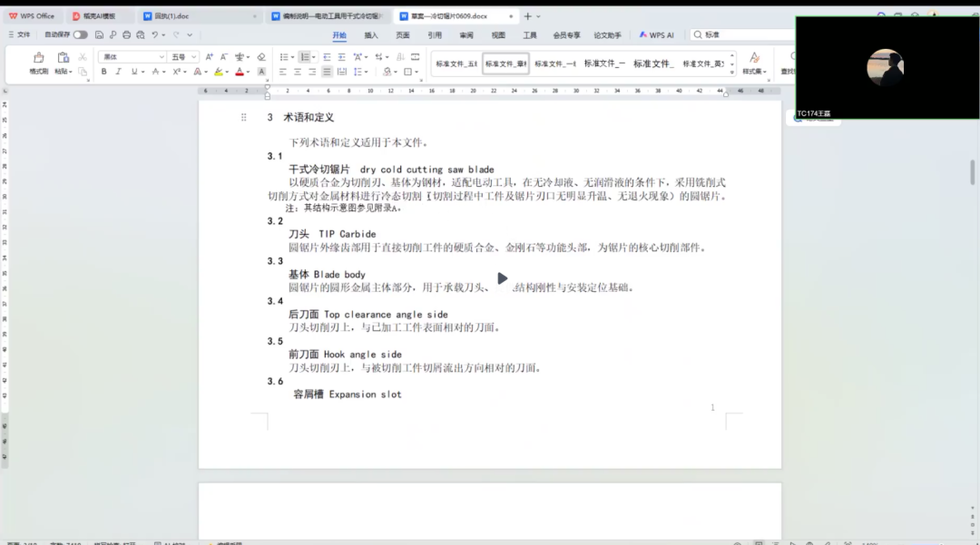Click the Increase Indent icon
Image resolution: width=980 pixels, height=545 pixels.
(x=341, y=57)
